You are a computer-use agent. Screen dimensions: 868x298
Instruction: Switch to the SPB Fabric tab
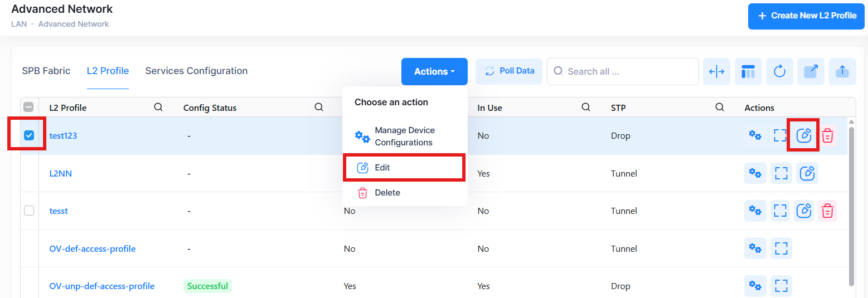[46, 71]
